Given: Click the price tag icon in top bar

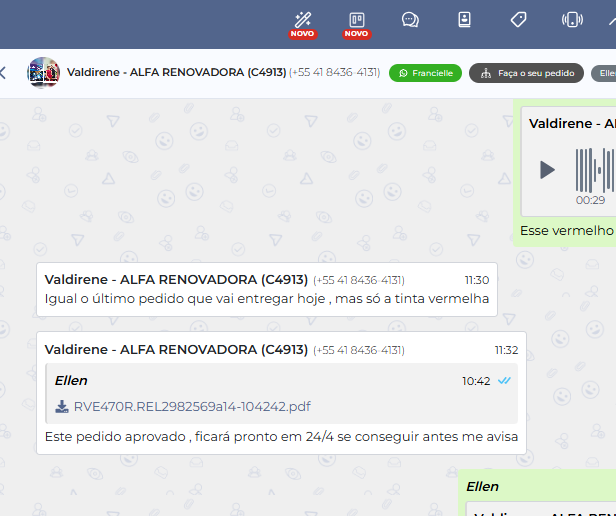Looking at the screenshot, I should (518, 19).
